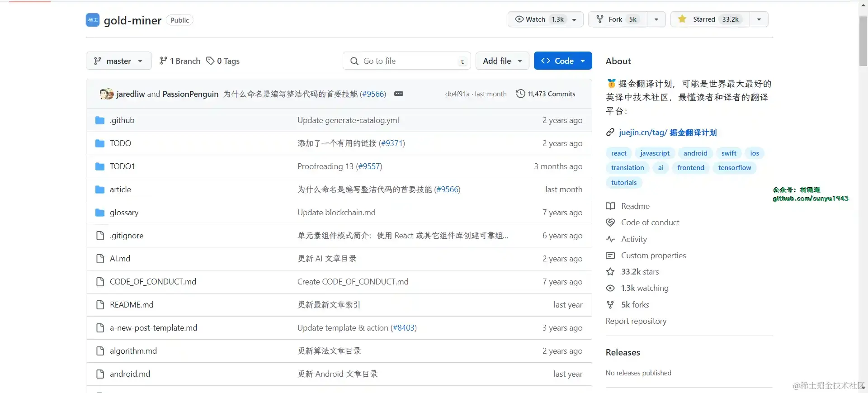Click the branch icon on master button
The height and width of the screenshot is (393, 868).
98,61
